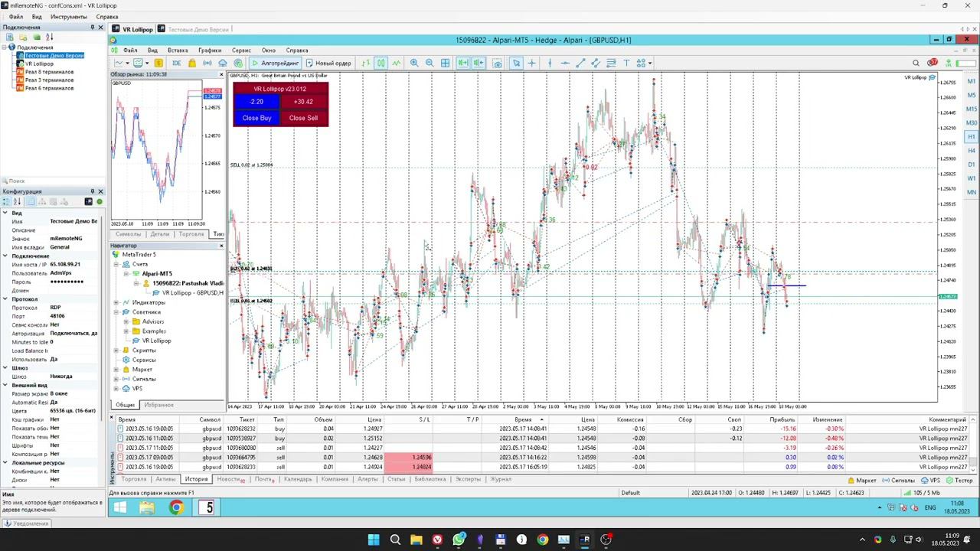Switch chart timeframe to M1
This screenshot has width=980, height=551.
point(972,81)
